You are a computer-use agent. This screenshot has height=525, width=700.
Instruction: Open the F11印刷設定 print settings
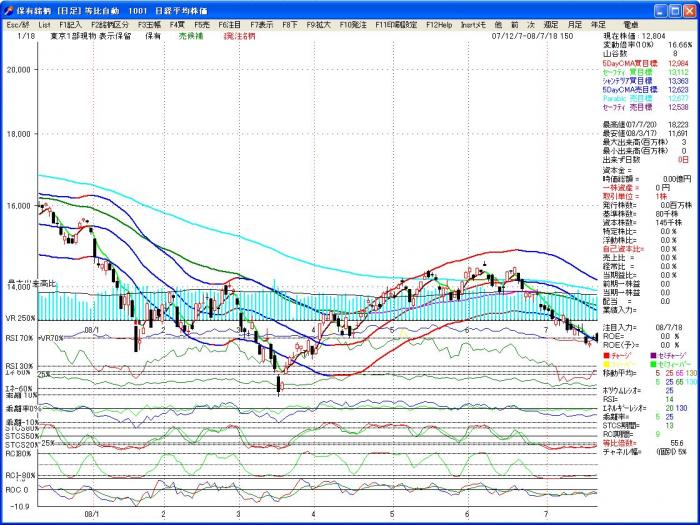point(396,25)
